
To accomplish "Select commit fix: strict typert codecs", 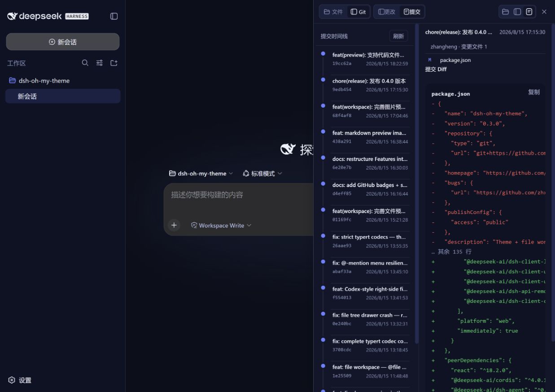I will point(370,241).
